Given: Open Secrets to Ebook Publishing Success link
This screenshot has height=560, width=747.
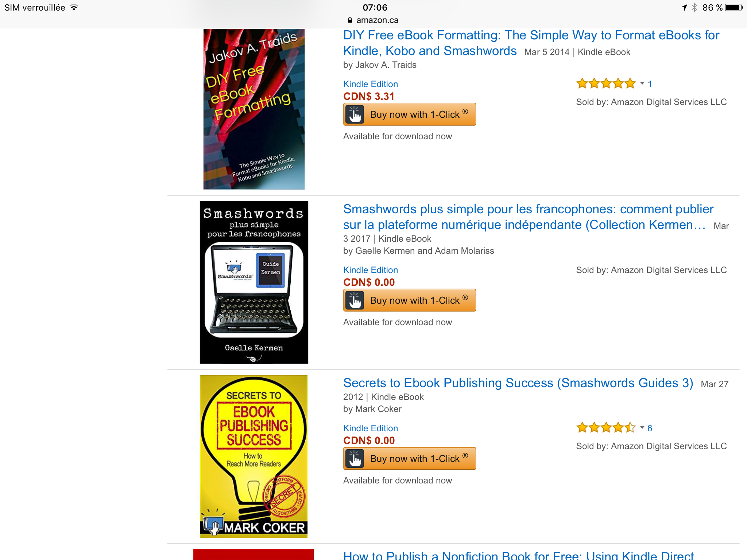Looking at the screenshot, I should click(518, 383).
